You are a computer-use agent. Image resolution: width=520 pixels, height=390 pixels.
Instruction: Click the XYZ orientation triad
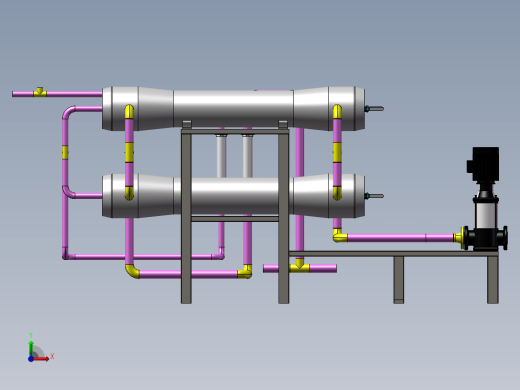[x=41, y=347]
